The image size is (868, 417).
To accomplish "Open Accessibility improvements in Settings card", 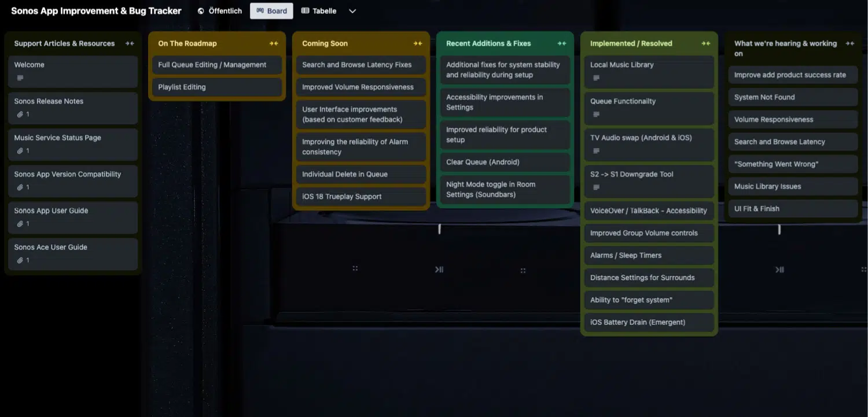I will coord(505,102).
